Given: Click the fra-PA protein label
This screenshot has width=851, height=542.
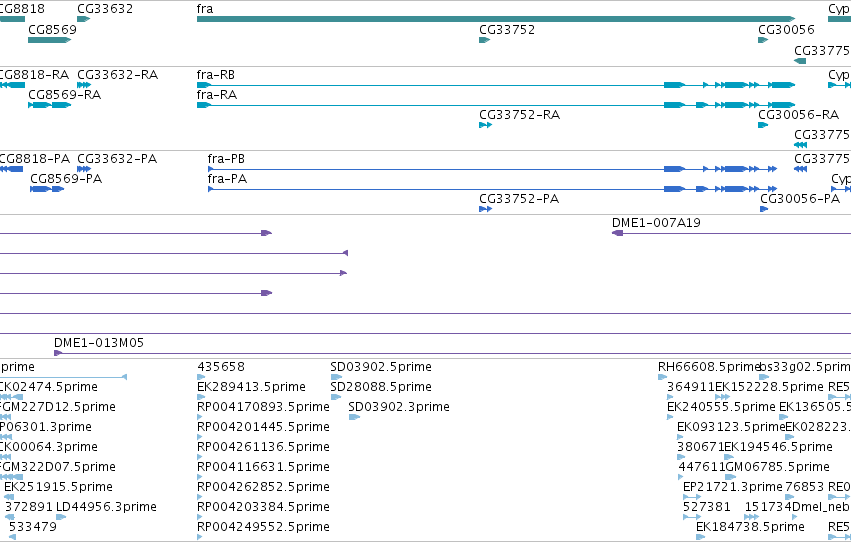Looking at the screenshot, I should (x=227, y=179).
